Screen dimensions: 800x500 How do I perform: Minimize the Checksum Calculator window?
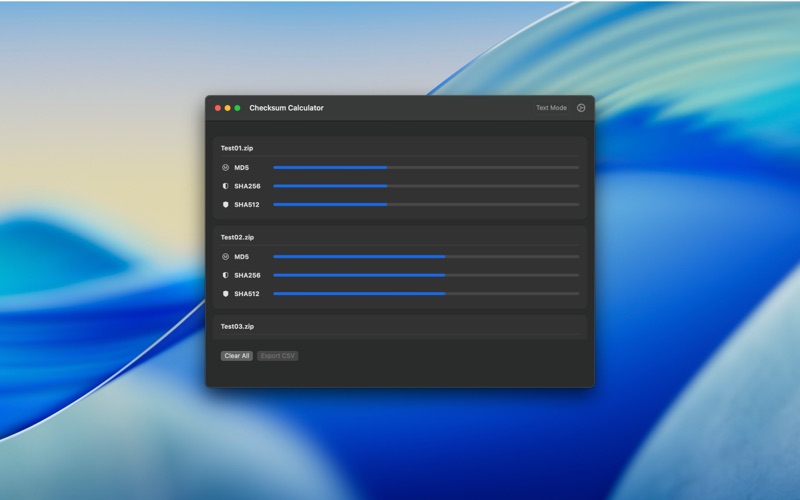click(227, 108)
